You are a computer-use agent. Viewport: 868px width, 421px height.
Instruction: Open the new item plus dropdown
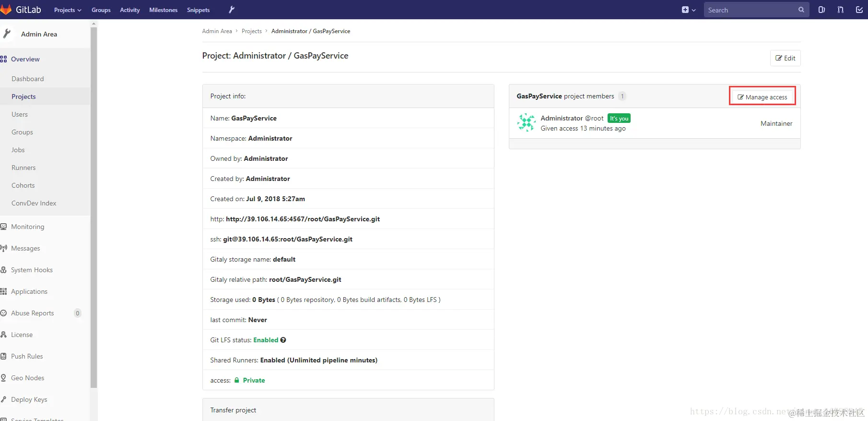(689, 10)
